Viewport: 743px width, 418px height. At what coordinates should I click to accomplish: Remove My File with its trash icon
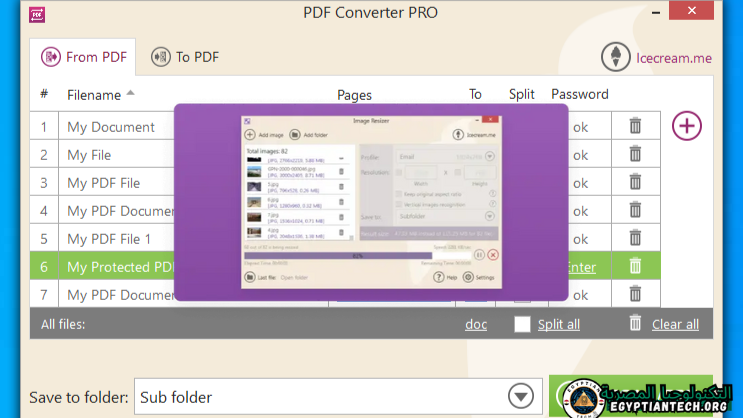(x=635, y=154)
